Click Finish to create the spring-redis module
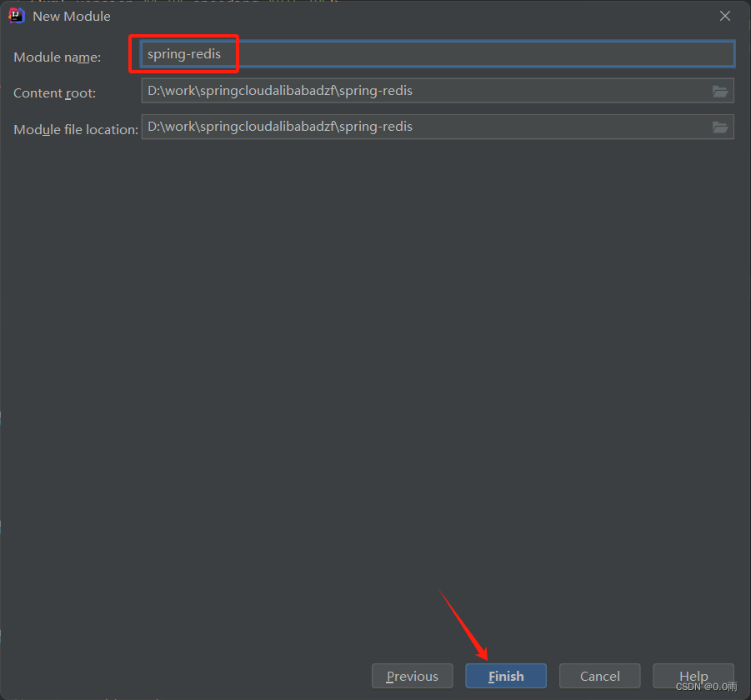 (505, 676)
